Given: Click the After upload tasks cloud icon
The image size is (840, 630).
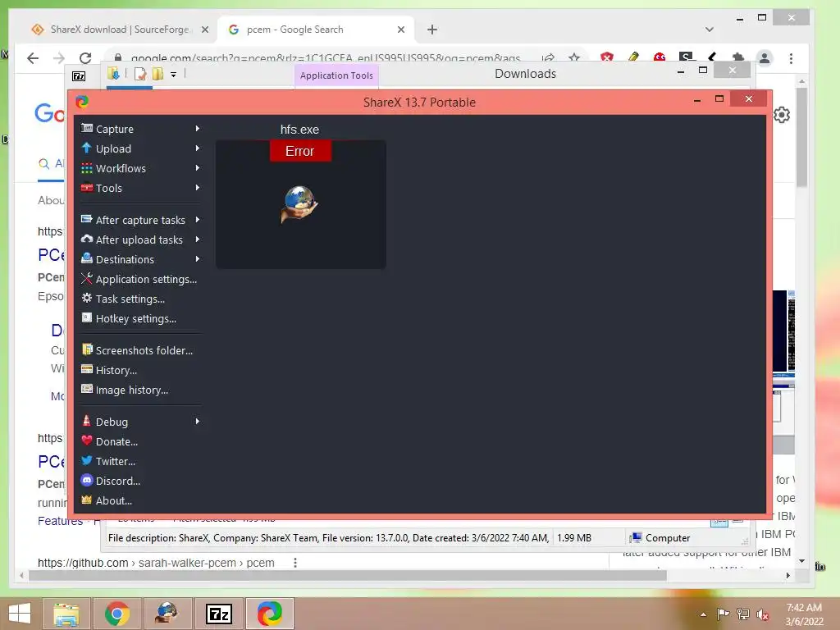Looking at the screenshot, I should (86, 239).
